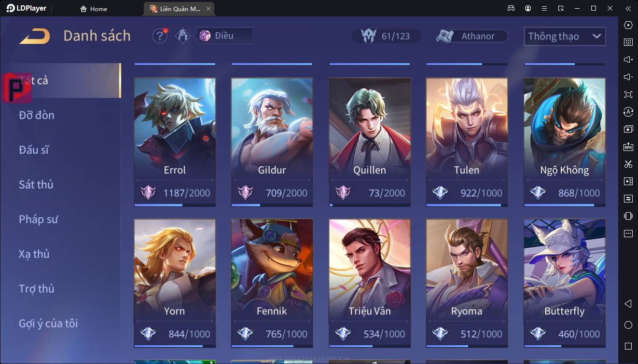This screenshot has height=364, width=638.
Task: Click the Điều button with gem
Action: click(x=224, y=36)
